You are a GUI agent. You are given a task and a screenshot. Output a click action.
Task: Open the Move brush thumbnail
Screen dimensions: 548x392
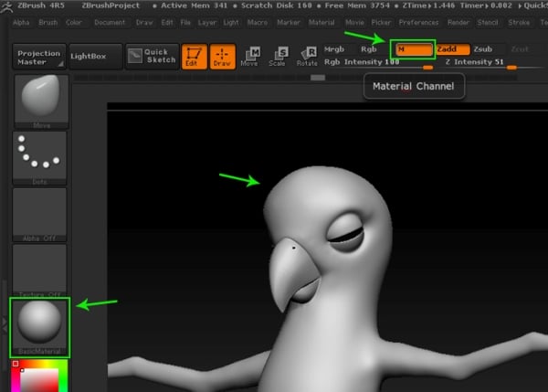(x=39, y=99)
